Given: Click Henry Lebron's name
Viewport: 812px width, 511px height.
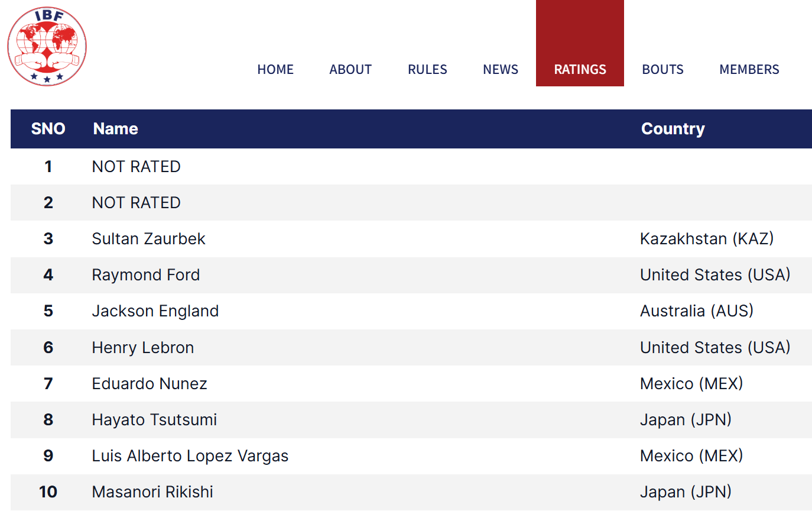Looking at the screenshot, I should [143, 348].
